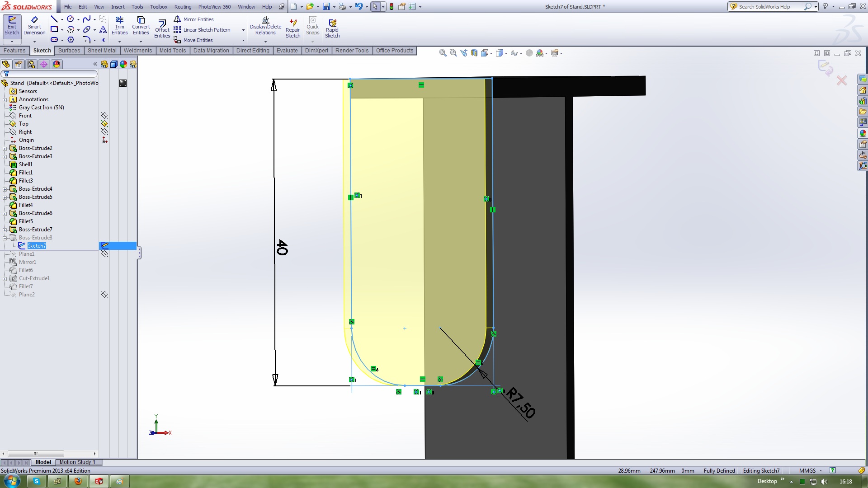Click Mirror Entities
The width and height of the screenshot is (868, 488).
[193, 19]
